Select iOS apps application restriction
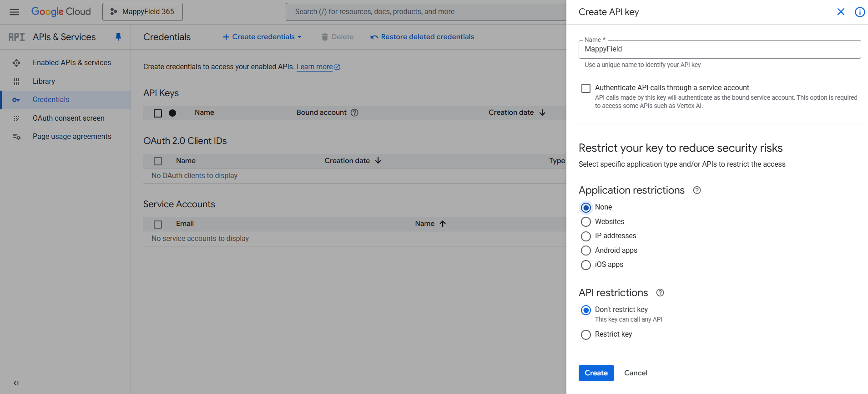The width and height of the screenshot is (868, 394). [x=586, y=265]
